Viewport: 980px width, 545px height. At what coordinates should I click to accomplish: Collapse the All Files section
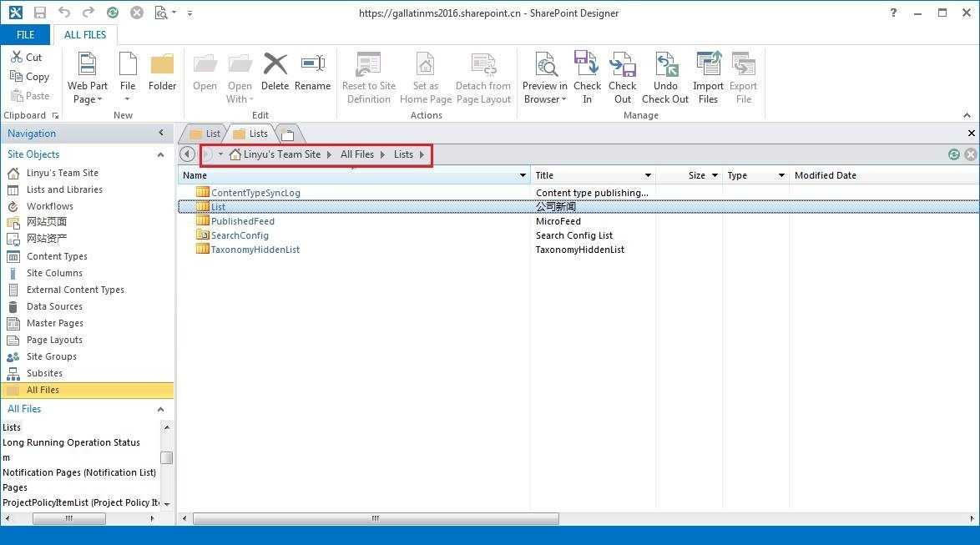click(160, 409)
